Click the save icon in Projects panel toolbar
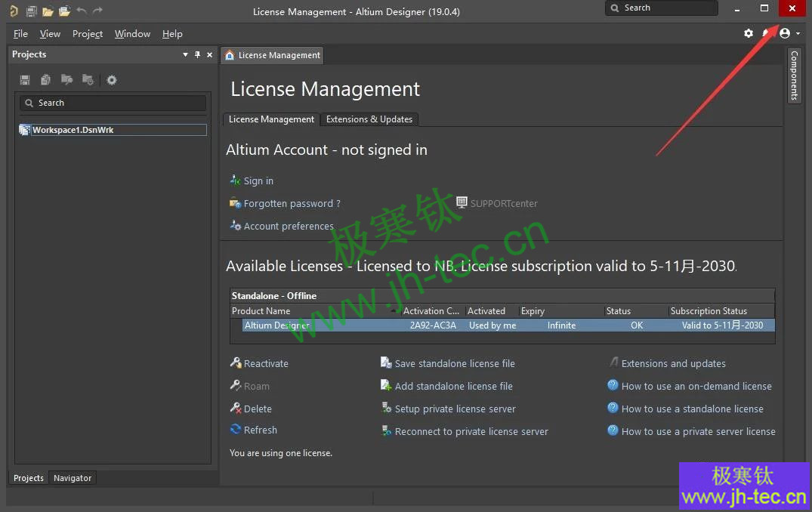The width and height of the screenshot is (812, 512). point(25,80)
